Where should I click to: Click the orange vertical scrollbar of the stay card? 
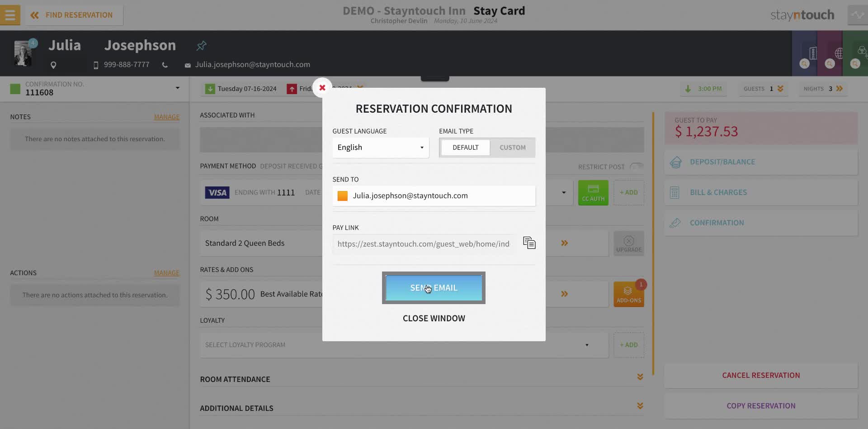point(653,243)
